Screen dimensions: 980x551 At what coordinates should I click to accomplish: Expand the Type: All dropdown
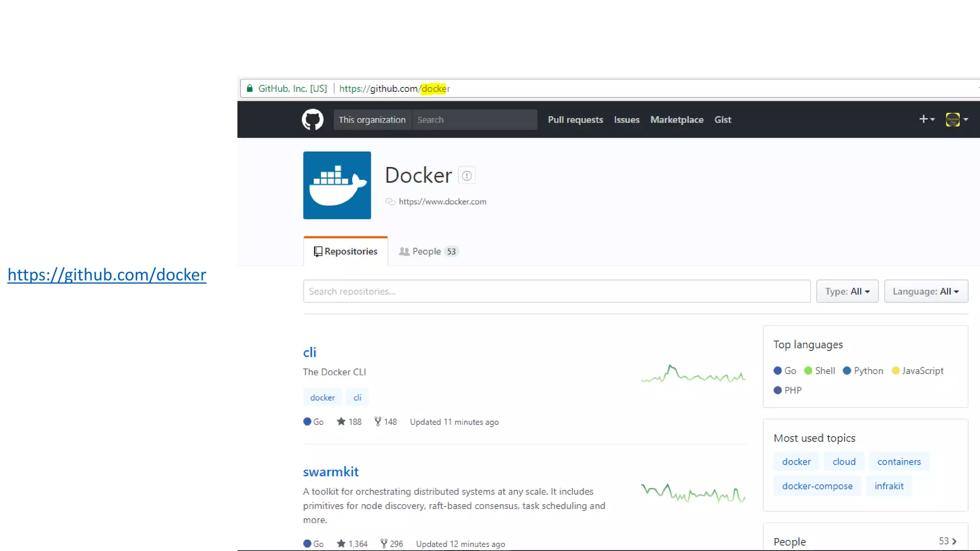pyautogui.click(x=847, y=291)
